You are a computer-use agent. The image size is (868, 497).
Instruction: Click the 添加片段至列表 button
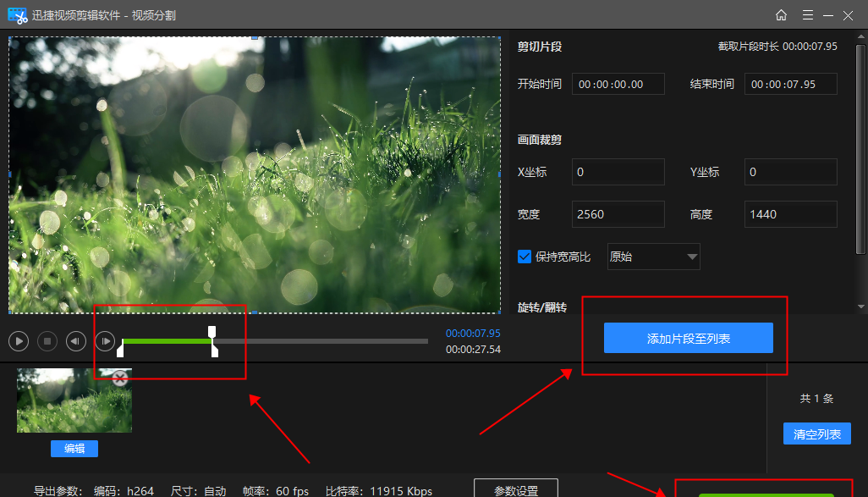tap(688, 338)
